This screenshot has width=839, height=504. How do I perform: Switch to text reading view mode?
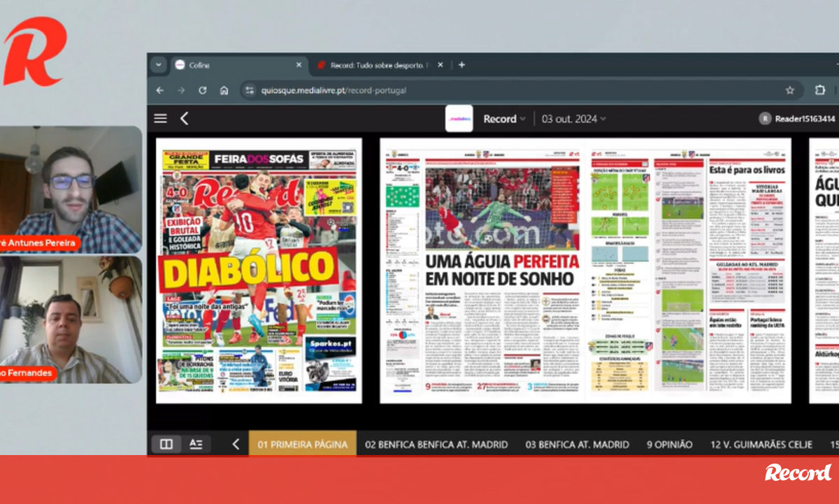click(196, 444)
